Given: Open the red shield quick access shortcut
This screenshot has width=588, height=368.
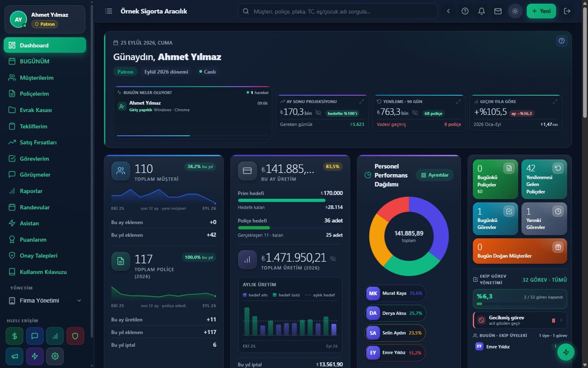Looking at the screenshot, I should (x=75, y=336).
